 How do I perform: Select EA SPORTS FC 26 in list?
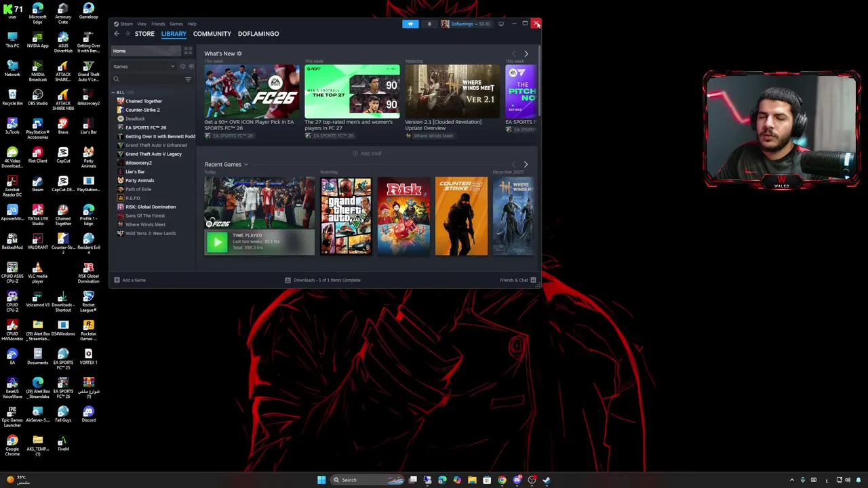146,127
